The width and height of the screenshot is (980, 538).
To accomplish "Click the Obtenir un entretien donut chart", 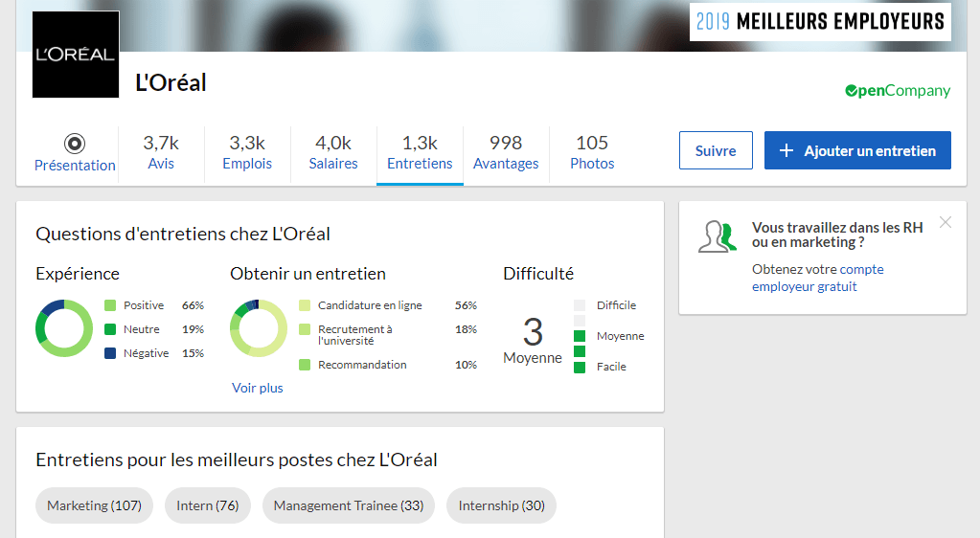I will click(x=259, y=329).
